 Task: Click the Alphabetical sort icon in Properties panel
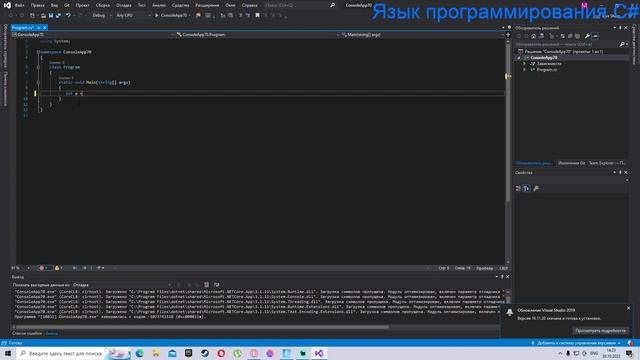coord(527,188)
